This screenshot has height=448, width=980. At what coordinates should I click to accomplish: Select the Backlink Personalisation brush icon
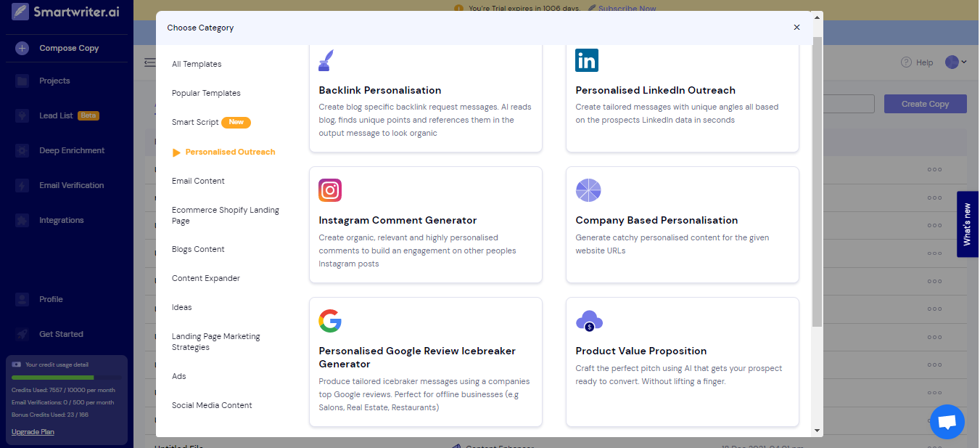click(327, 60)
